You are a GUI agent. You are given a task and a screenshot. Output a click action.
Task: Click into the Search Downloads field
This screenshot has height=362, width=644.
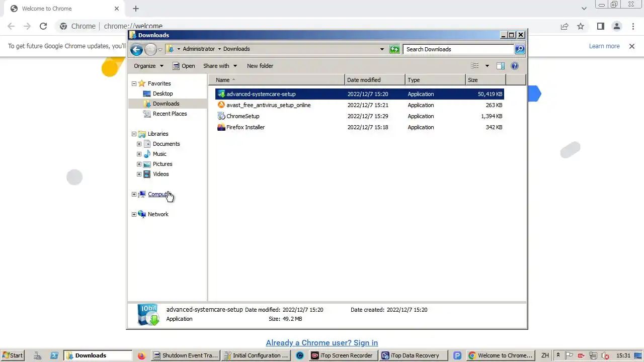(x=458, y=49)
